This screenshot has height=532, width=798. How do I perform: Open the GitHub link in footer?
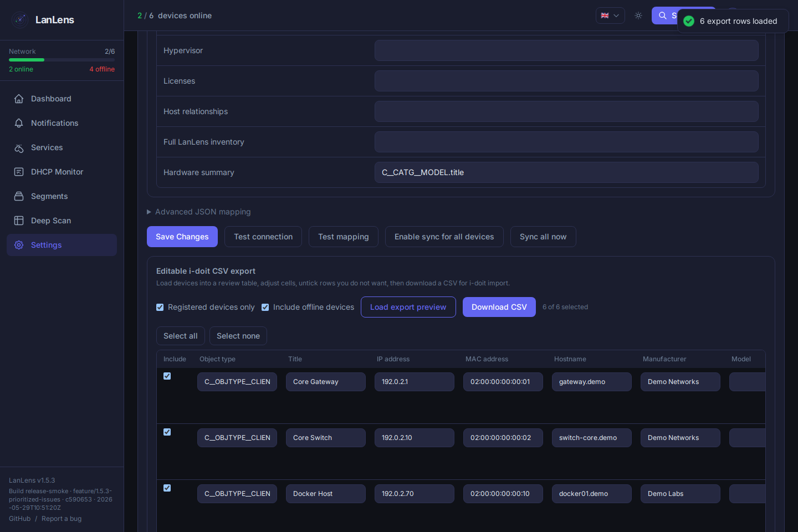19,519
